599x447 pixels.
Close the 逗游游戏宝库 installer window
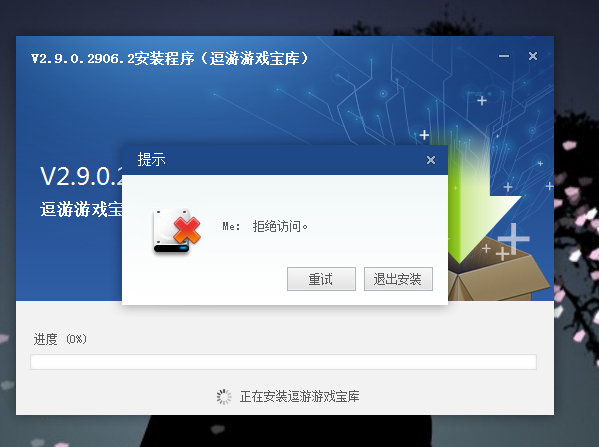coord(533,56)
